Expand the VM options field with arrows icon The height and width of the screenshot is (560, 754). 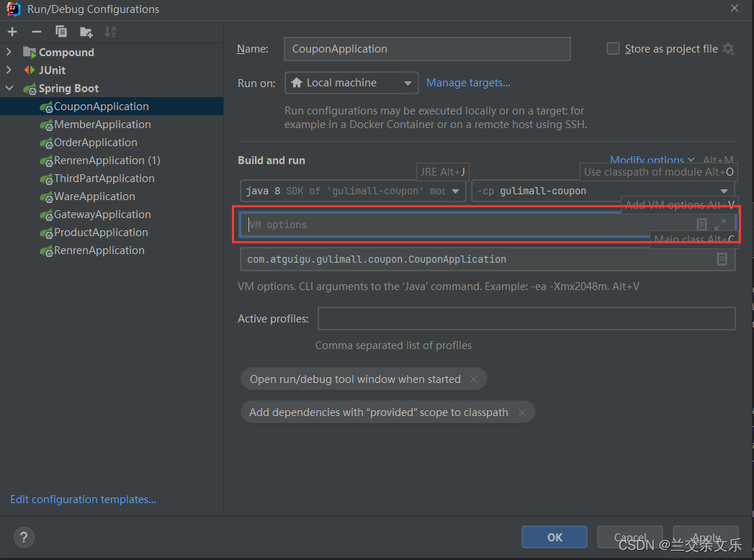click(720, 224)
